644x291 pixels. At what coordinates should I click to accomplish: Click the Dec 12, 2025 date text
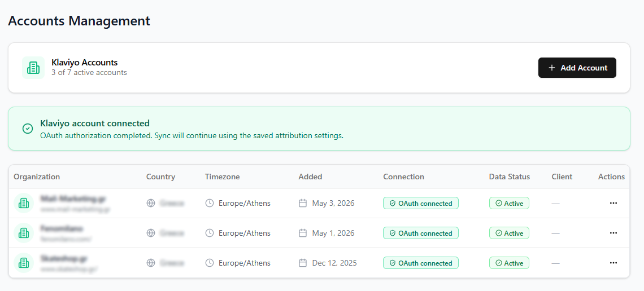(334, 263)
